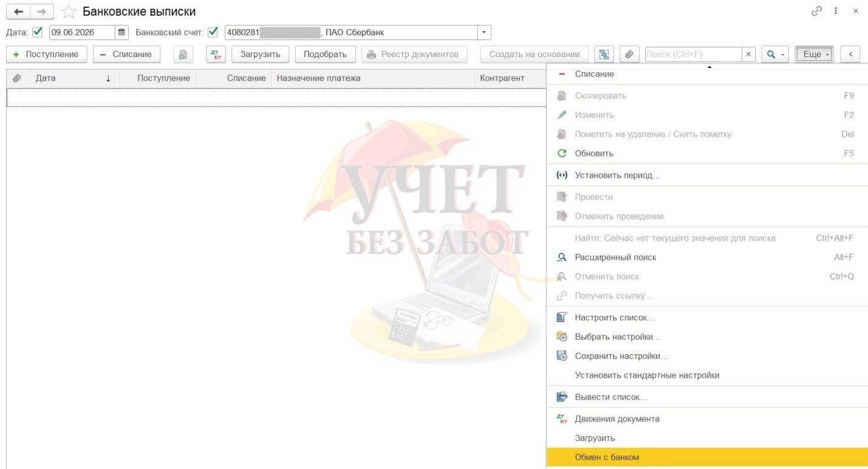Expand the bank account dropdown arrow
The image size is (868, 469).
point(484,32)
